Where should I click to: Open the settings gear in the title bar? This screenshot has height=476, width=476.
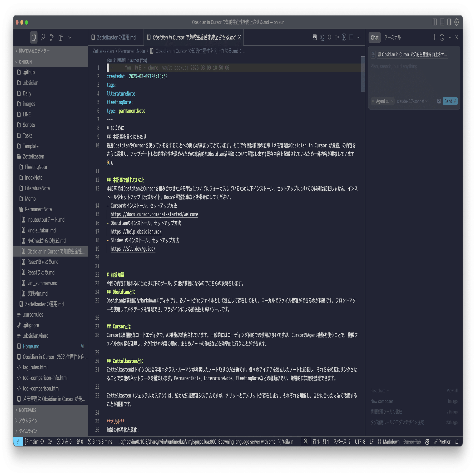coord(457,22)
